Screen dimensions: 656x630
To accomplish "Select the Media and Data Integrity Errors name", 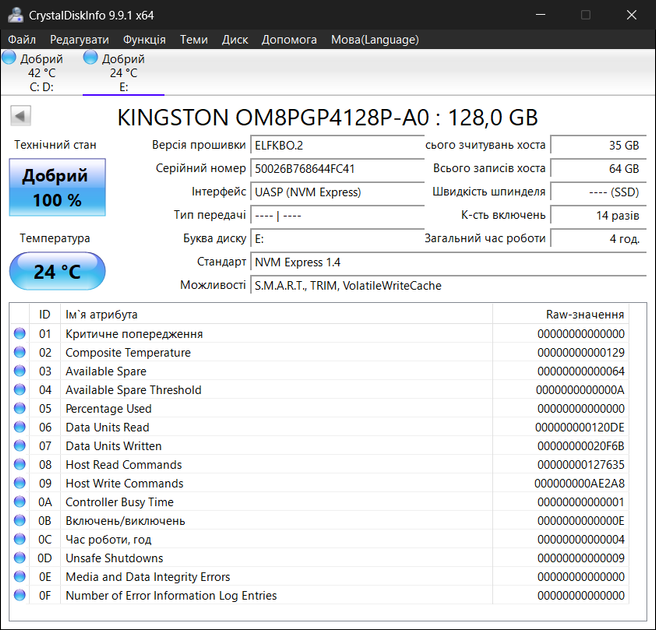I will click(148, 577).
